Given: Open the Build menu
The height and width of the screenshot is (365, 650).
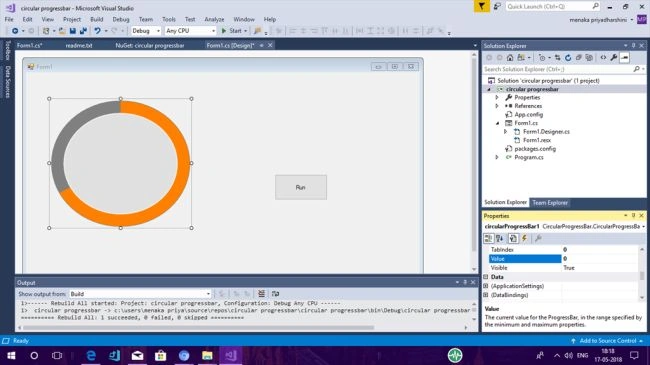Looking at the screenshot, I should click(x=97, y=19).
